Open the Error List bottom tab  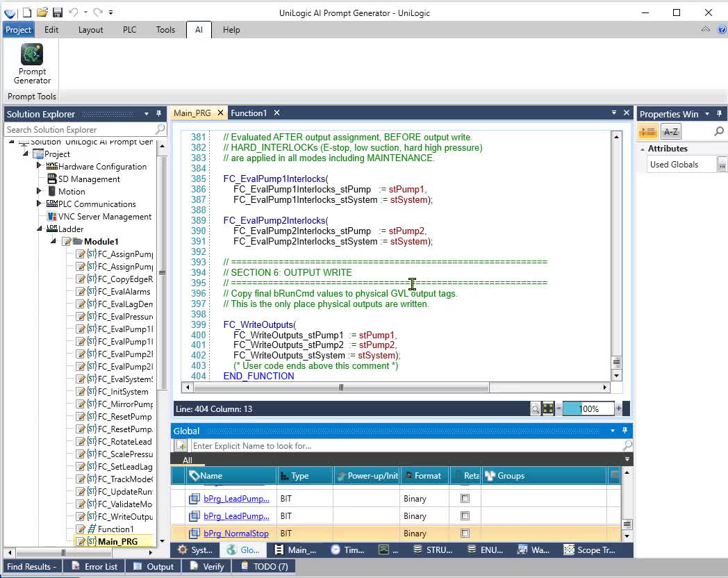[95, 566]
